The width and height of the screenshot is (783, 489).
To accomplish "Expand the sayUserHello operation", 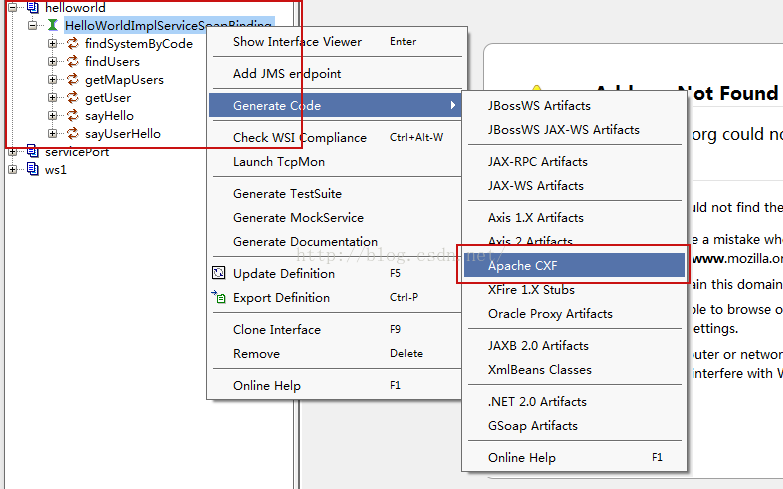I will [52, 133].
